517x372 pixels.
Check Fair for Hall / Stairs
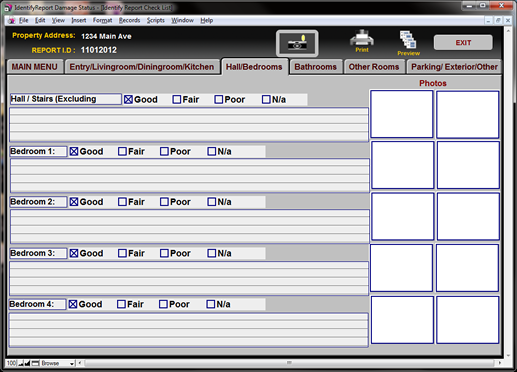point(177,100)
